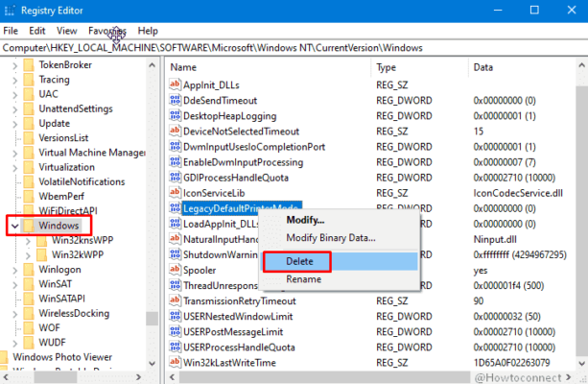
Task: Click Registry Editor app icon in title bar
Action: click(x=10, y=11)
